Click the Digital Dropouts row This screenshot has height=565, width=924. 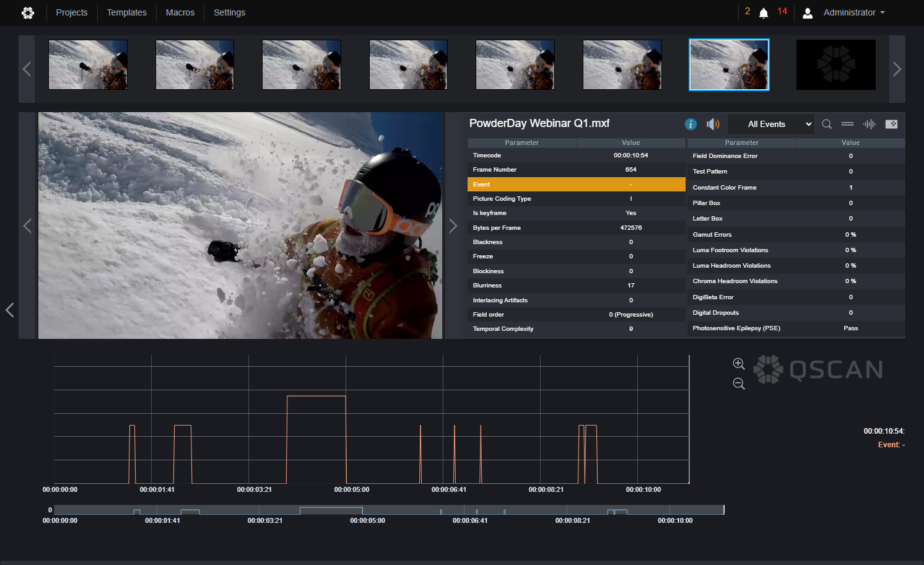click(796, 313)
